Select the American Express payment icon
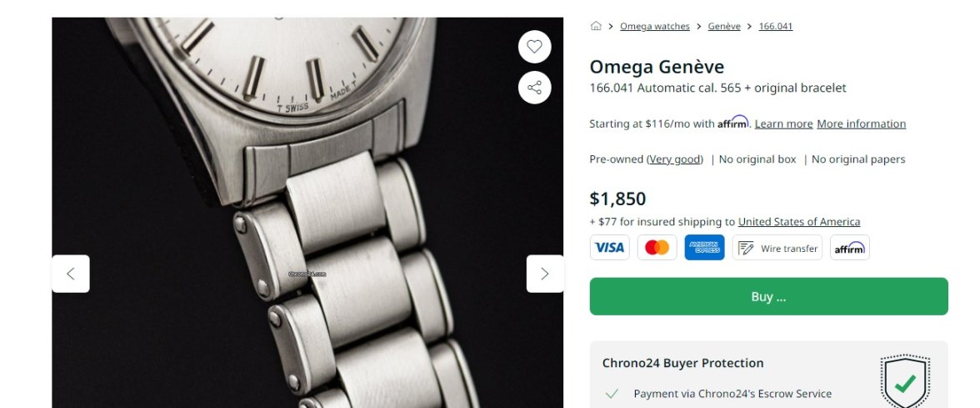The image size is (980, 408). 705,248
